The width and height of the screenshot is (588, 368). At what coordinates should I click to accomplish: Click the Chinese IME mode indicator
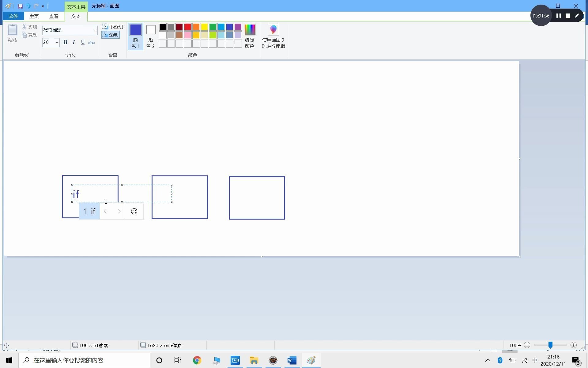[x=535, y=360]
